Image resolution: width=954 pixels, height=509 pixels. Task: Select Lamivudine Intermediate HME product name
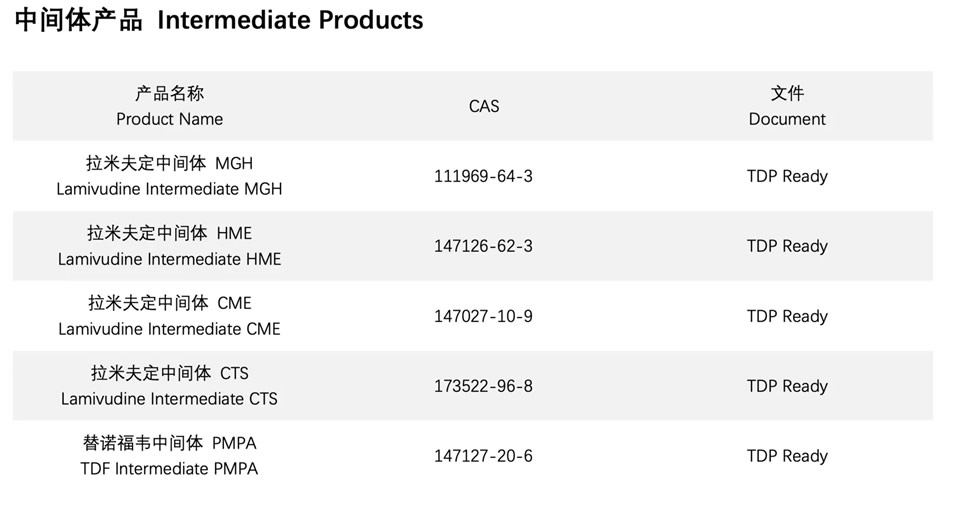pos(169,259)
